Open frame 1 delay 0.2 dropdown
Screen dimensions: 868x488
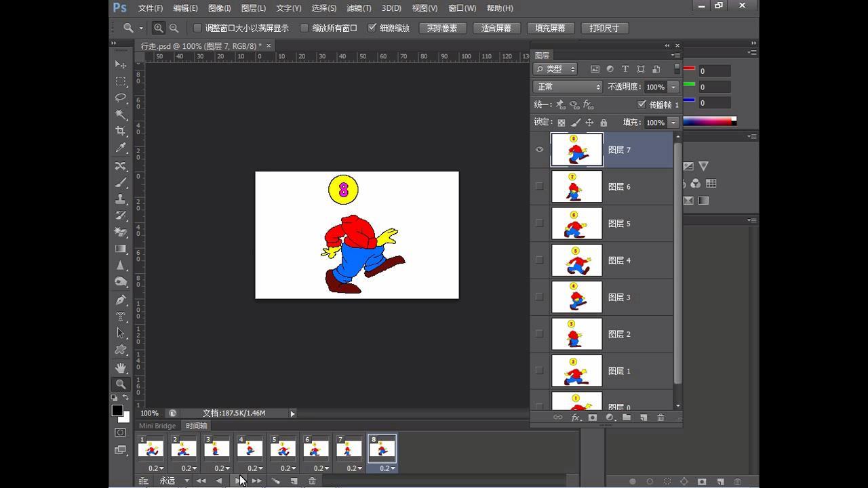(x=155, y=468)
